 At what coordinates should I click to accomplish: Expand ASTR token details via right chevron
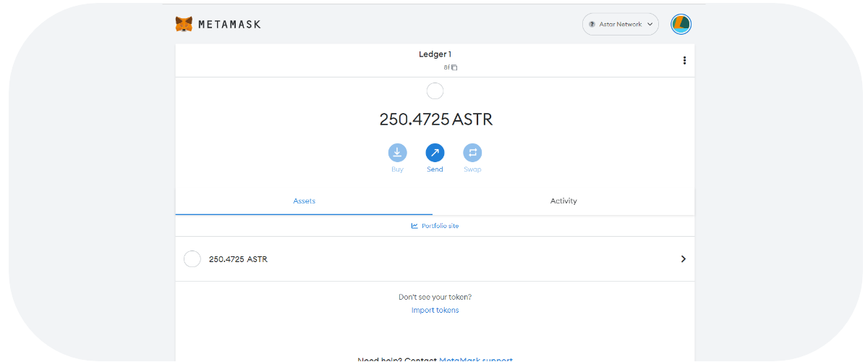point(683,258)
